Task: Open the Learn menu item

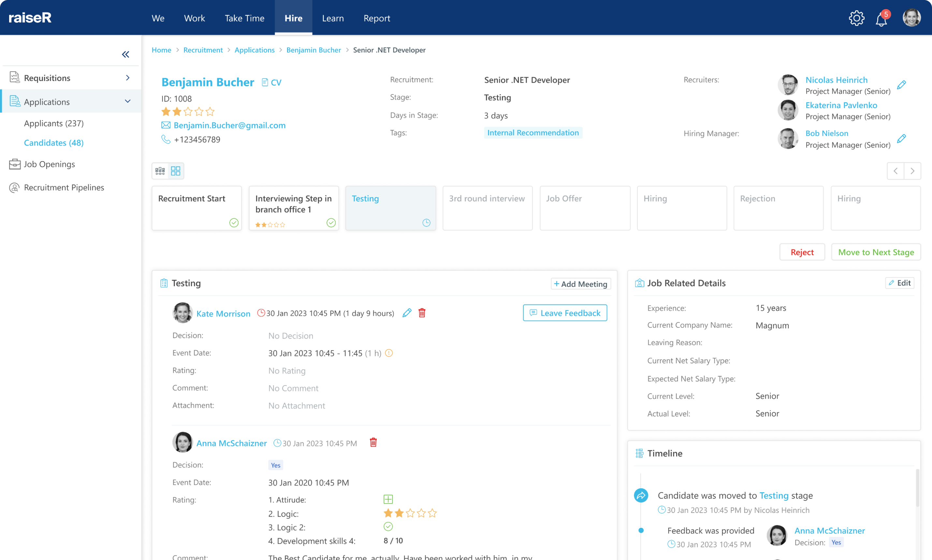Action: click(x=333, y=18)
